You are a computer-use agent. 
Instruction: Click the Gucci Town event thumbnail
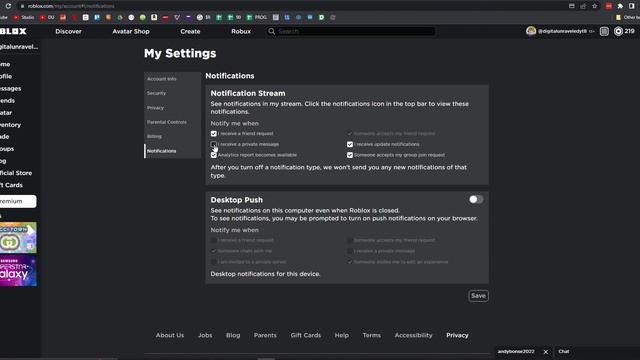click(x=18, y=238)
